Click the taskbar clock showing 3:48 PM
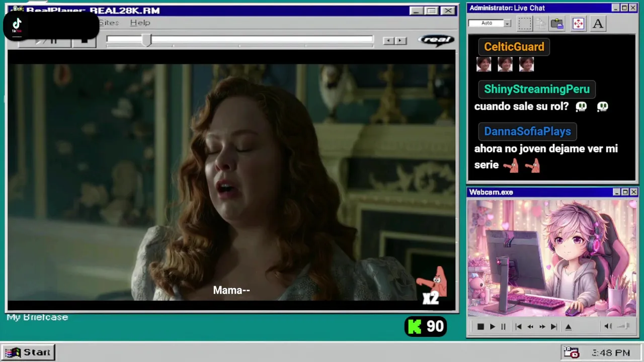Viewport: 644px width, 362px height. coord(611,353)
